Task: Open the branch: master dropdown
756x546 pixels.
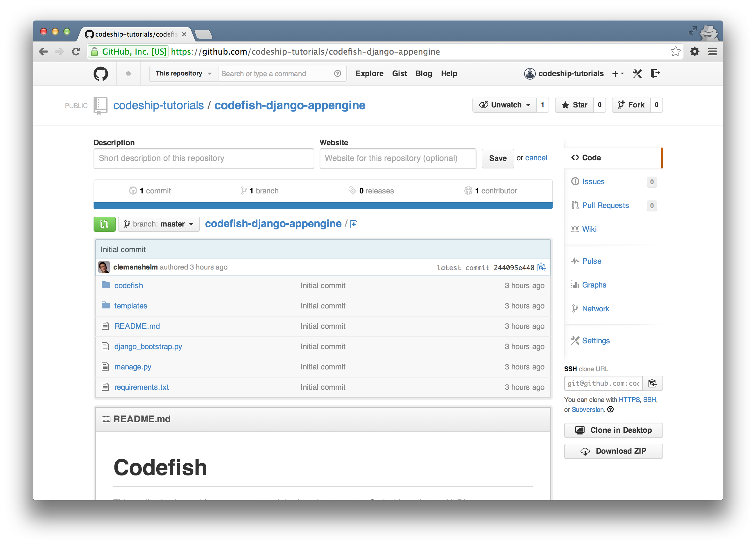Action: [159, 224]
